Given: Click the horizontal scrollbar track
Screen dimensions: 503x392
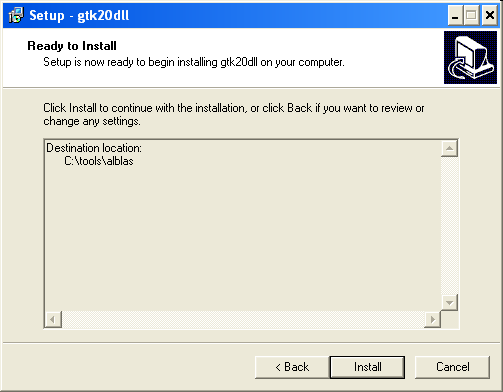Looking at the screenshot, I should point(243,319).
